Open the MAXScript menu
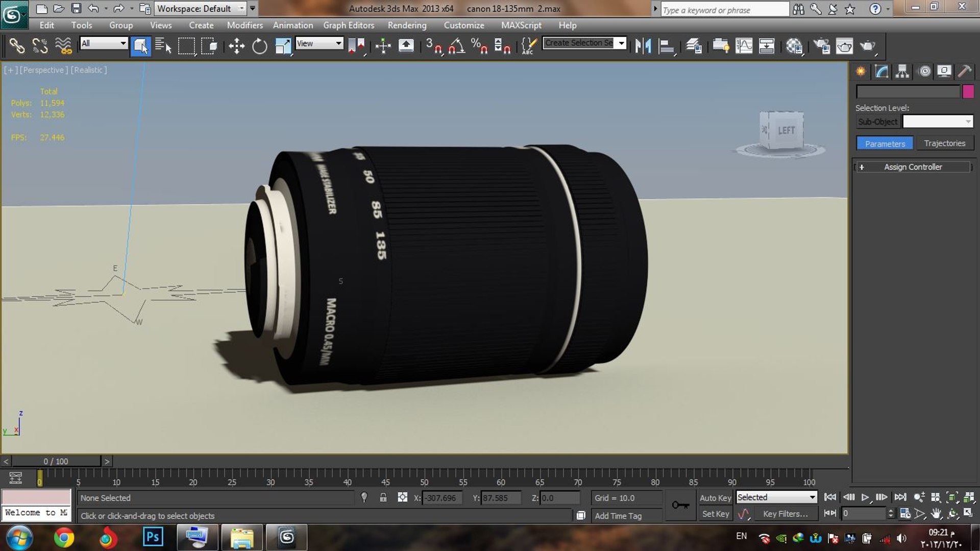Screen dimensions: 980x551 click(521, 25)
